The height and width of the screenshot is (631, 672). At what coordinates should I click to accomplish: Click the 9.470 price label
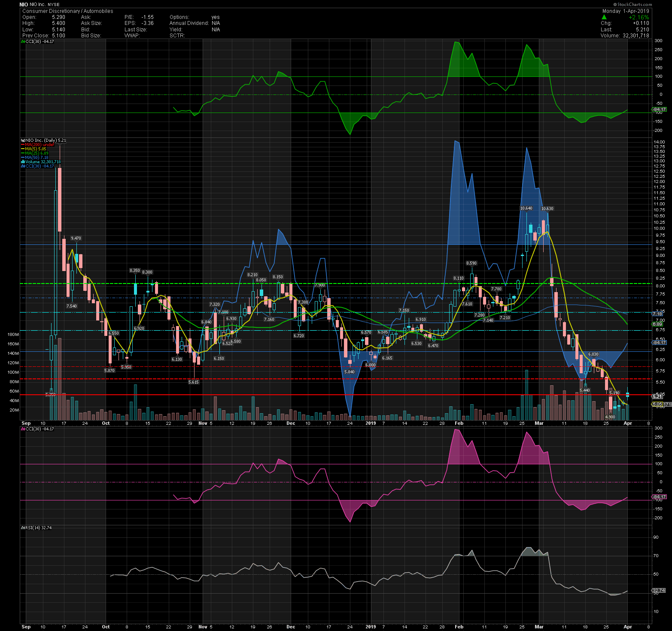point(76,238)
